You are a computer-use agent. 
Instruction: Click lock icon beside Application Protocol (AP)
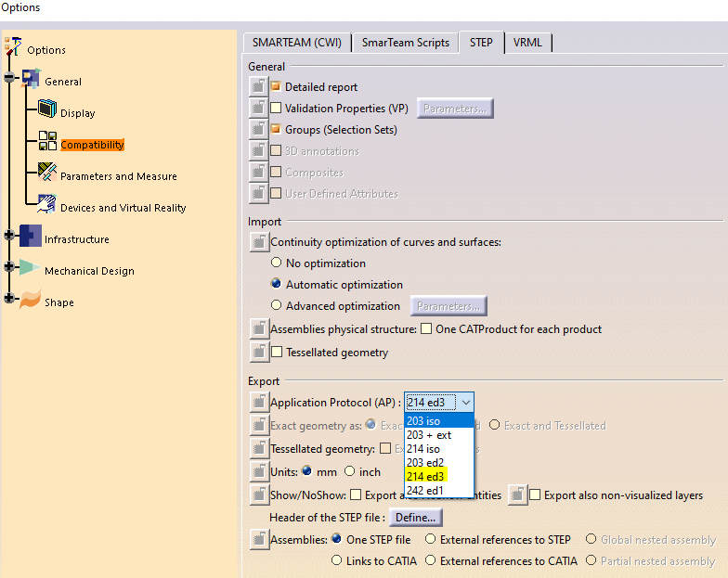pyautogui.click(x=260, y=402)
